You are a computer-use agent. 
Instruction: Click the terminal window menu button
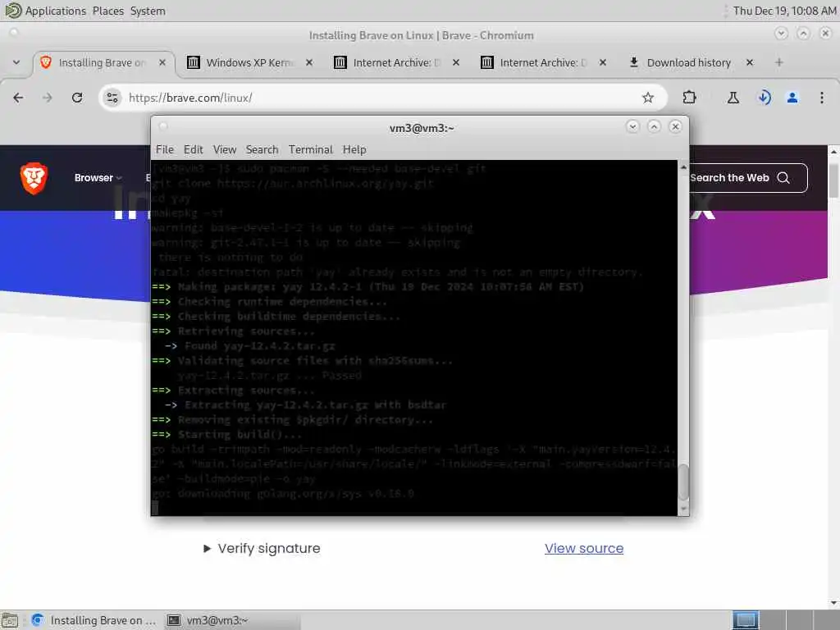(163, 126)
